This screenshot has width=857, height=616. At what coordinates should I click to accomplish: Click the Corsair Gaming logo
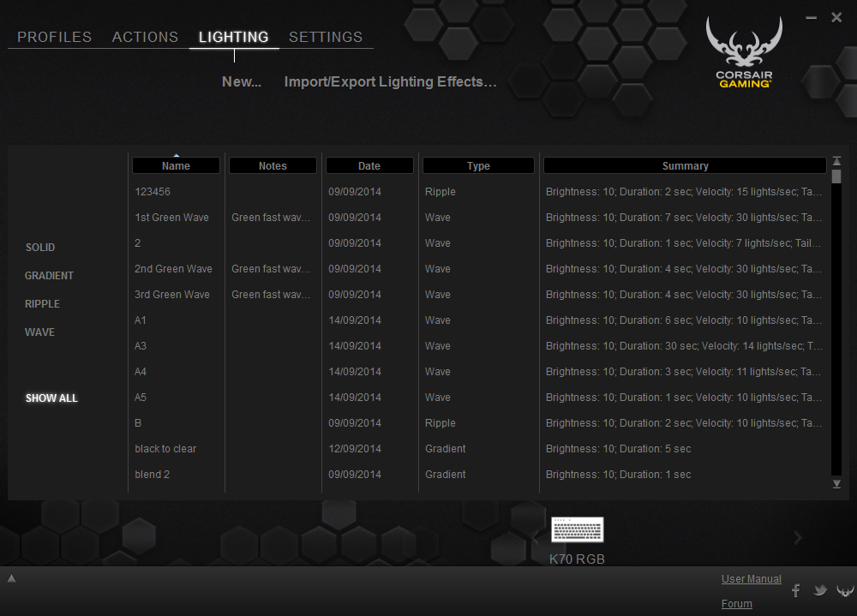point(744,52)
